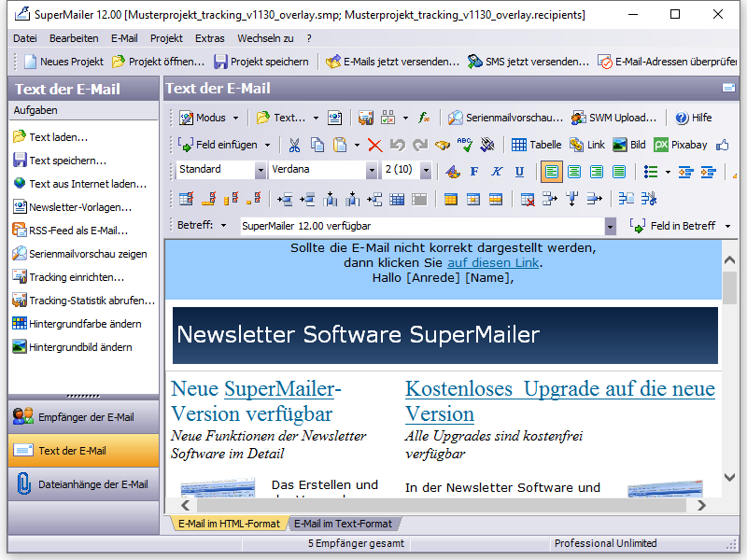Delete using the red X icon
Screen dimensions: 747x560
tap(375, 145)
